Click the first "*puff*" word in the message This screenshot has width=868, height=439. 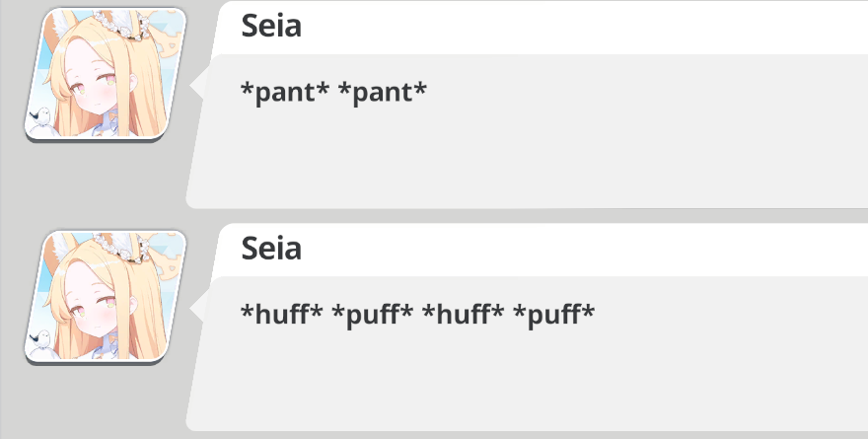372,315
